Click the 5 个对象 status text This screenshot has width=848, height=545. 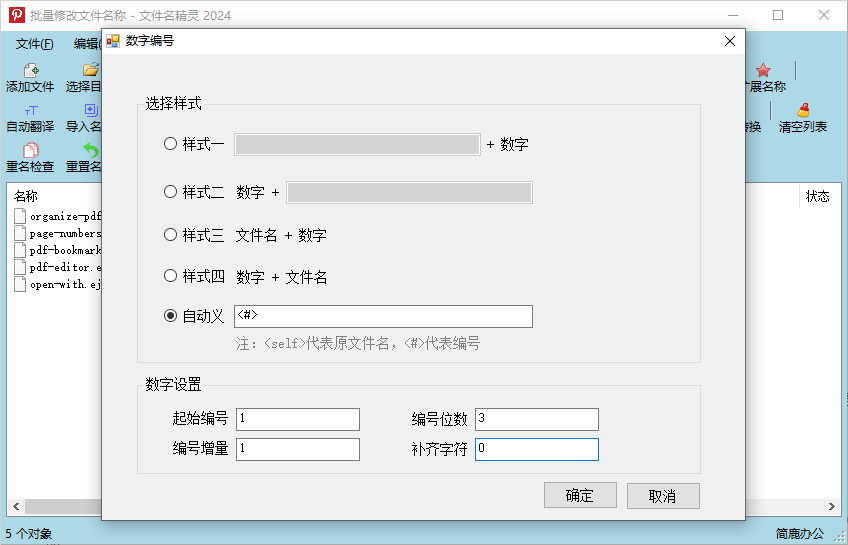click(x=29, y=534)
